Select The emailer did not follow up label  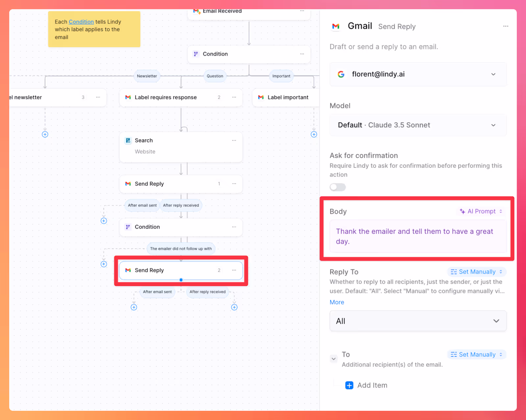tap(181, 249)
